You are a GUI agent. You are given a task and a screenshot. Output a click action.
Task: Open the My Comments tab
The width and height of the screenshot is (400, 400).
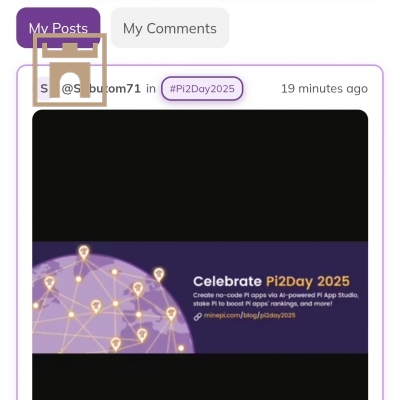pos(170,28)
